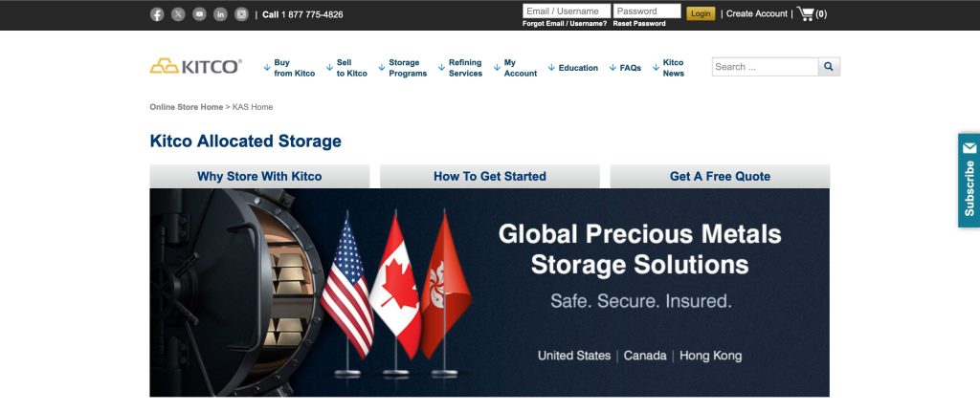Open Kitco's Facebook page icon
The height and width of the screenshot is (412, 980).
(157, 14)
